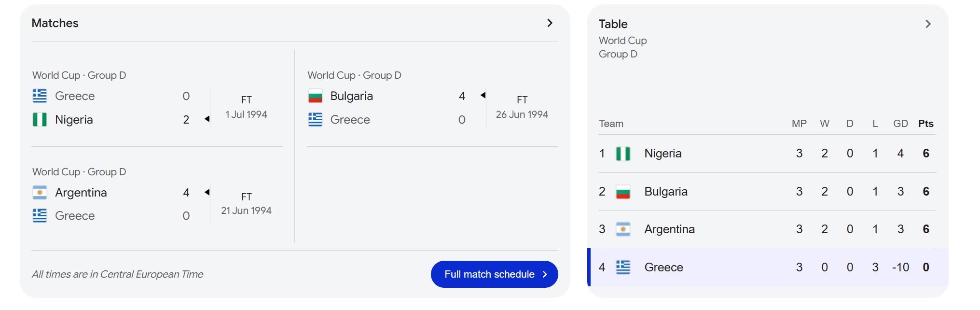The image size is (980, 310).
Task: Select the Argentina team name in the table
Action: coord(670,229)
